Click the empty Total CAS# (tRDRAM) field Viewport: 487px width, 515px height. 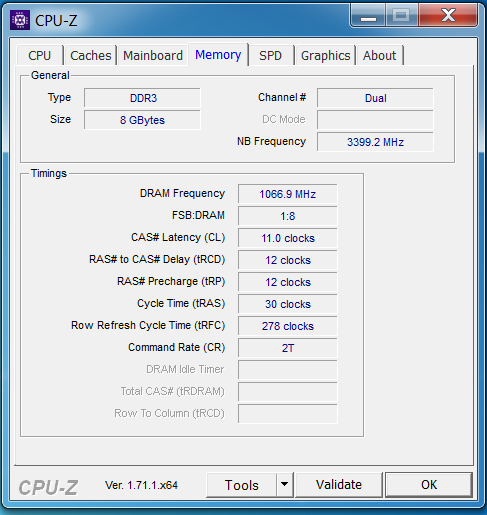(288, 392)
